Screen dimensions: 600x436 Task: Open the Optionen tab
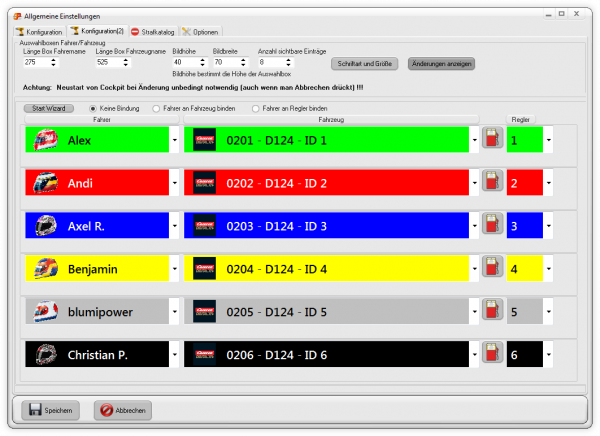coord(201,32)
